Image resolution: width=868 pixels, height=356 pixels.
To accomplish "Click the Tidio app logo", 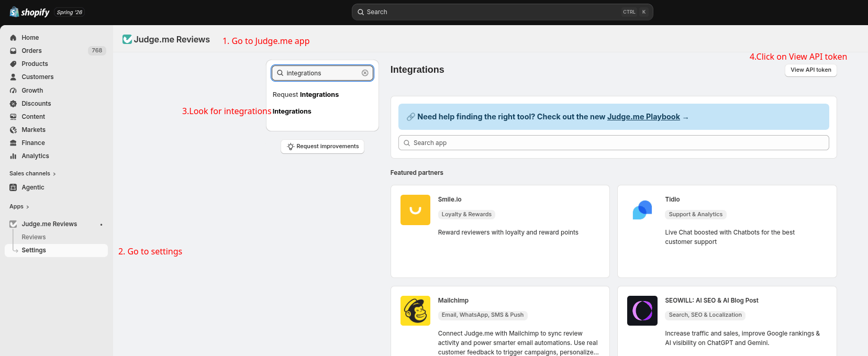I will click(x=642, y=210).
